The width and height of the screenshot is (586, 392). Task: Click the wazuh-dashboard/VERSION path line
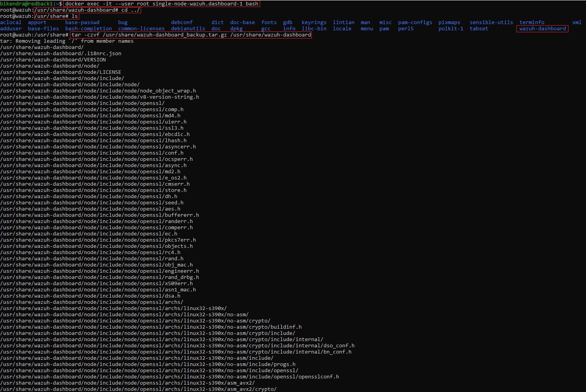point(53,59)
